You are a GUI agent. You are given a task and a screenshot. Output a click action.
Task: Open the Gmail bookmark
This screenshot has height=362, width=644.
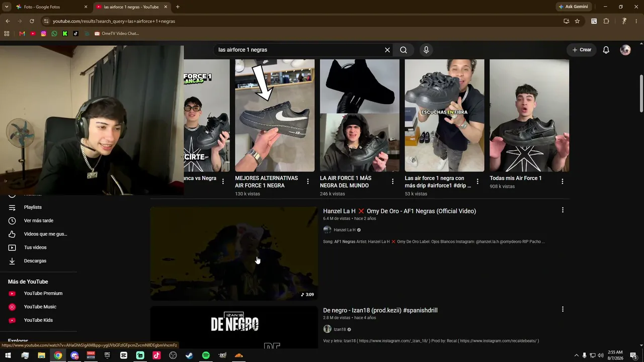[22, 34]
